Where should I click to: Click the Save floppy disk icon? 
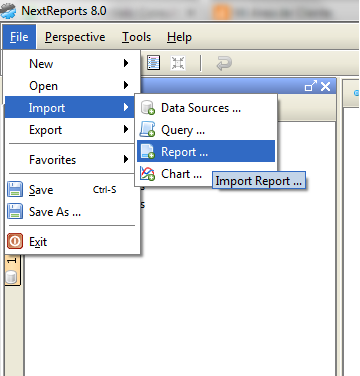[x=15, y=189]
